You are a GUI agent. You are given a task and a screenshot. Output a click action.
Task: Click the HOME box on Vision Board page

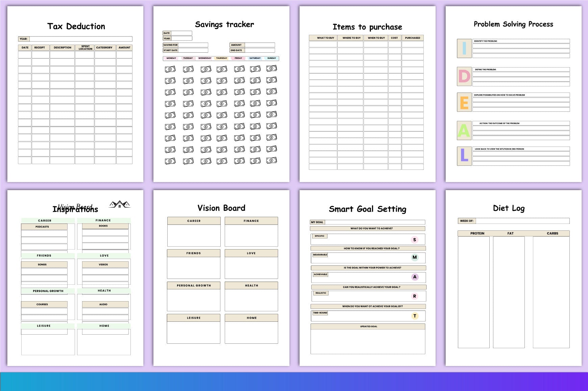(x=251, y=329)
